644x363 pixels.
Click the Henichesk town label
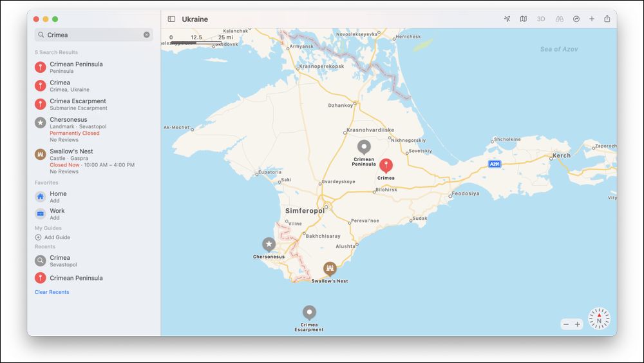(x=408, y=37)
